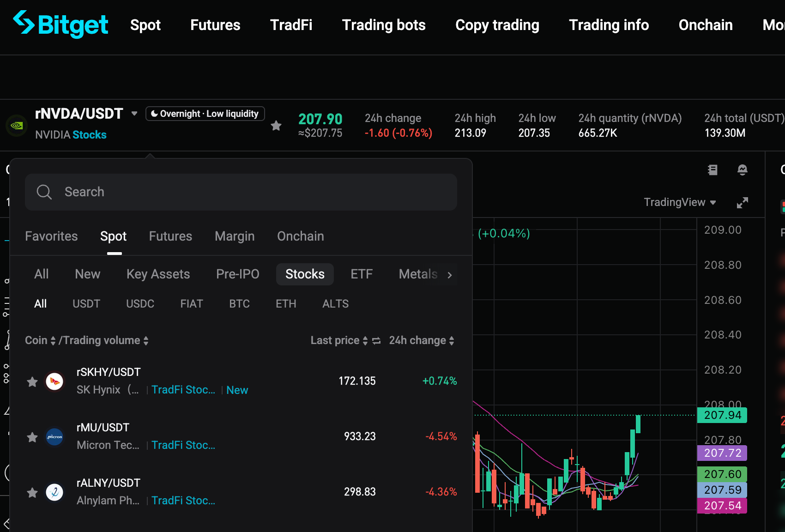
Task: Sort list by Trading volume arrows
Action: coord(146,341)
